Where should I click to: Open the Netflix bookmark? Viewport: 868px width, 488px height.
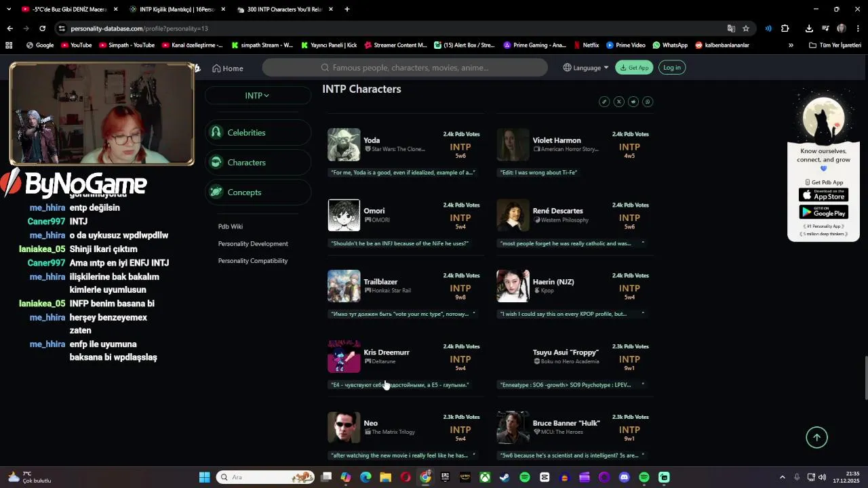pos(586,45)
